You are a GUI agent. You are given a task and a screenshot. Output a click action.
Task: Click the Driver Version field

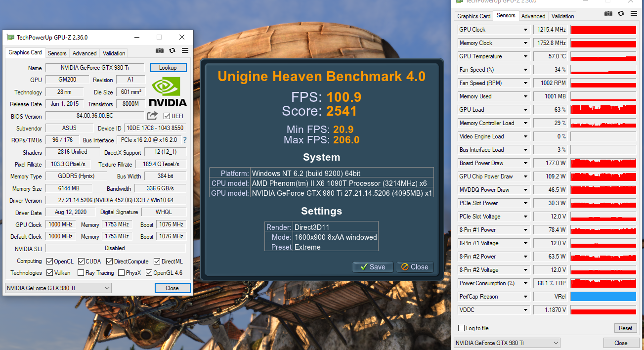click(116, 200)
